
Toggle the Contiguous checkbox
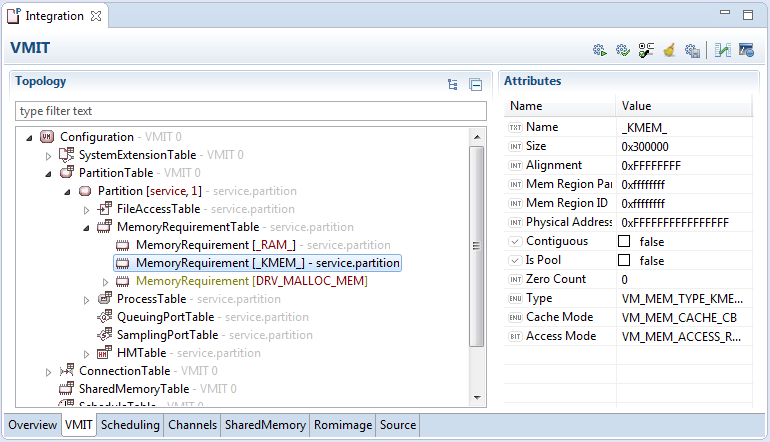tap(624, 242)
